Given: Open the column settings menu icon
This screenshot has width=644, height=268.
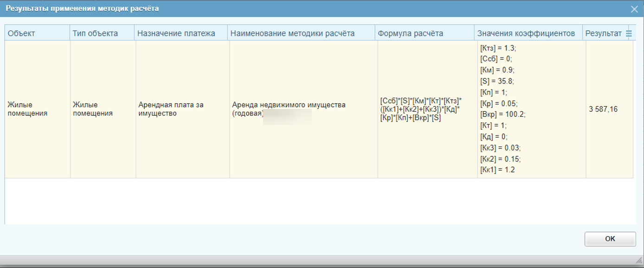Looking at the screenshot, I should (x=629, y=33).
